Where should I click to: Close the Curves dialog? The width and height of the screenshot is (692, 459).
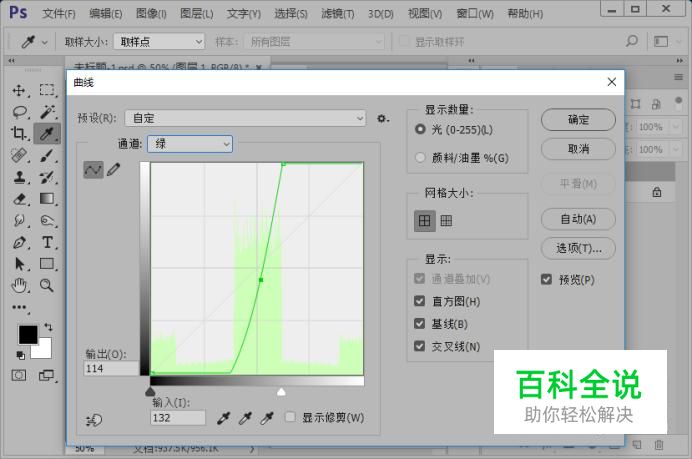[x=612, y=82]
